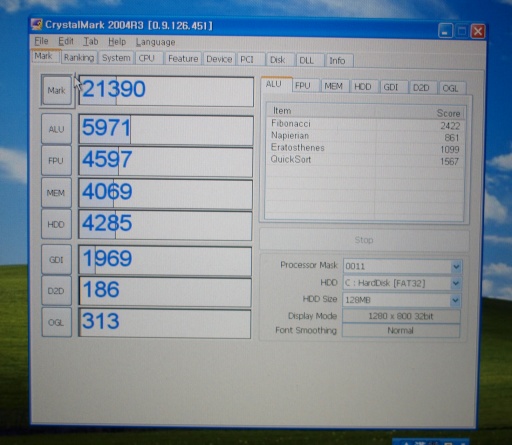Close the CrystalMark window
Viewport: 512px width, 445px height.
click(478, 32)
